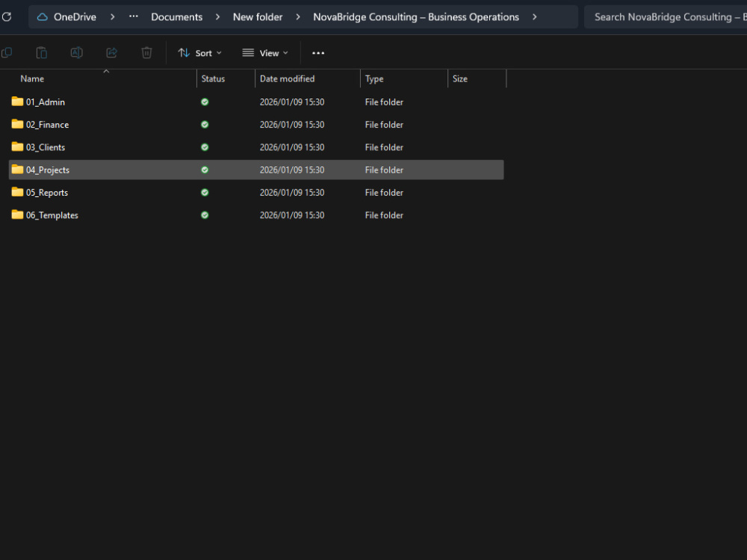Expand the chevron after New folder breadcrumb
Viewport: 747px width, 560px height.
point(298,17)
